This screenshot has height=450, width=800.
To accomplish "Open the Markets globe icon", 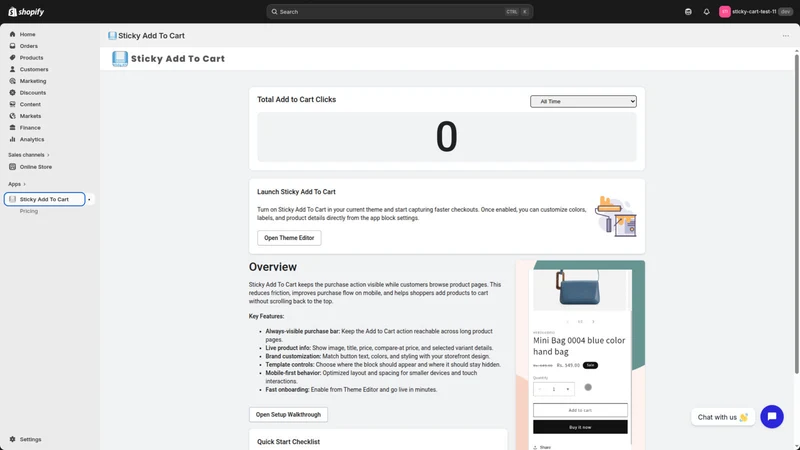I will 12,116.
